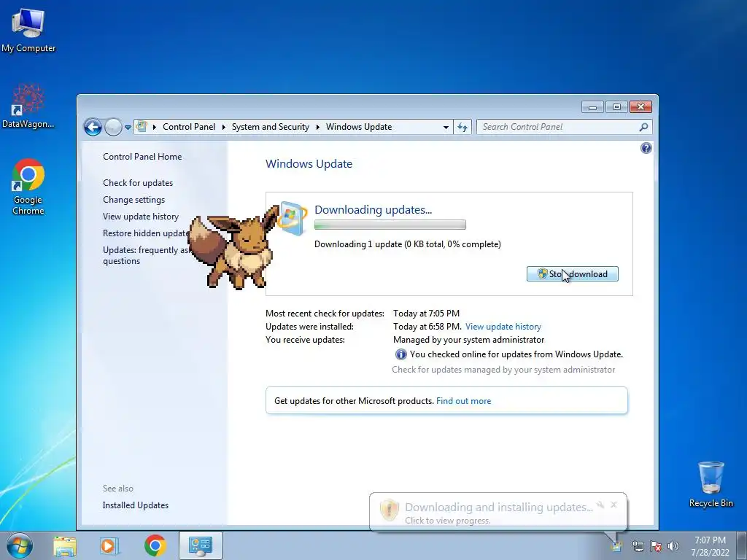Open View update history in sidebar
This screenshot has width=747, height=560.
click(x=141, y=216)
